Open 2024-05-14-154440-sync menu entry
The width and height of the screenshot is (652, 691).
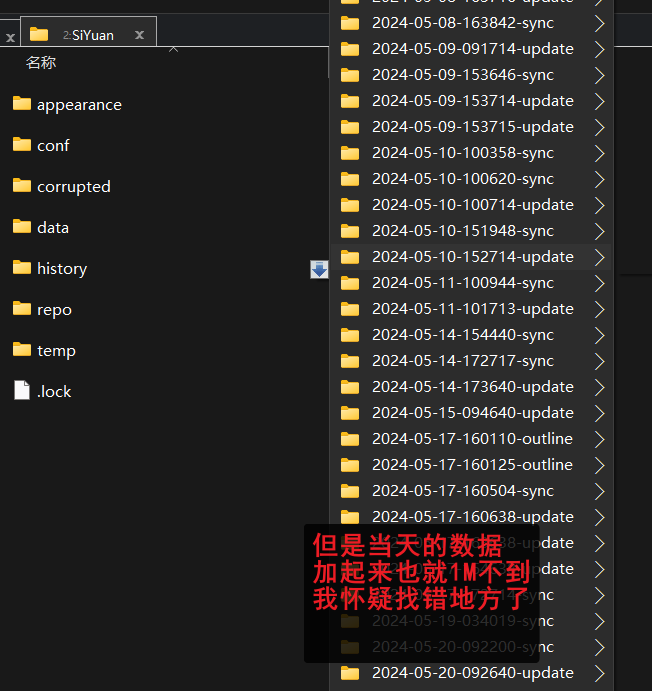pos(471,335)
